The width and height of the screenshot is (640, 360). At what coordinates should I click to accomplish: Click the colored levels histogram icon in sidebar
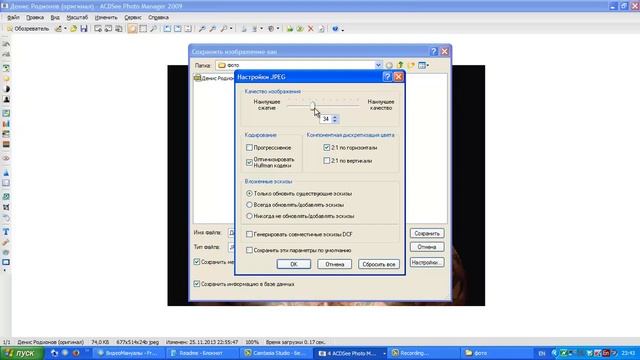[6, 124]
